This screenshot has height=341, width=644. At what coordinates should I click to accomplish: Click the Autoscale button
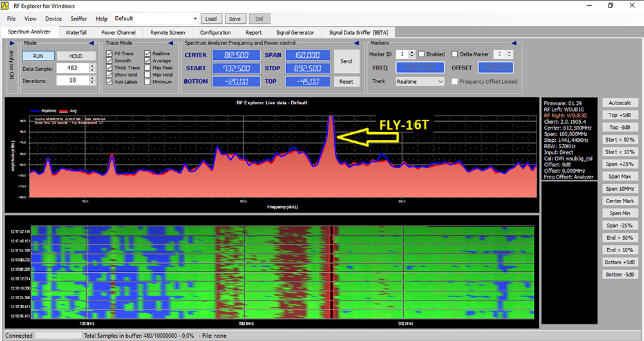click(x=621, y=102)
